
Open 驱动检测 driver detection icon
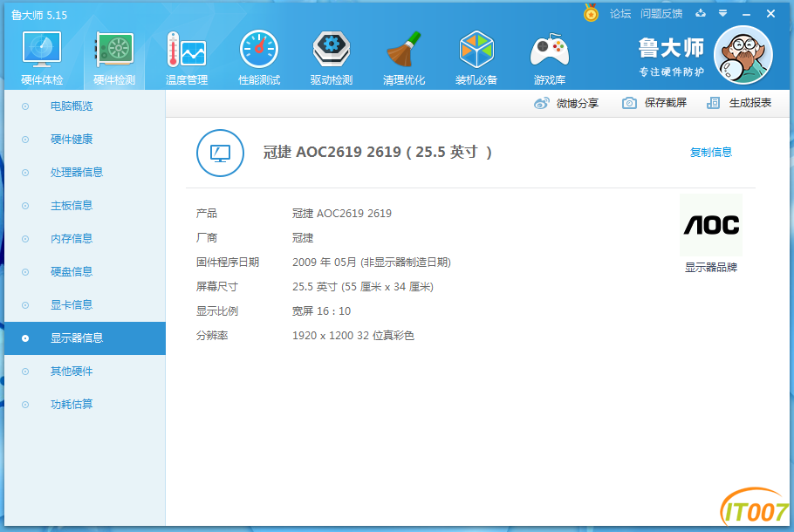332,50
